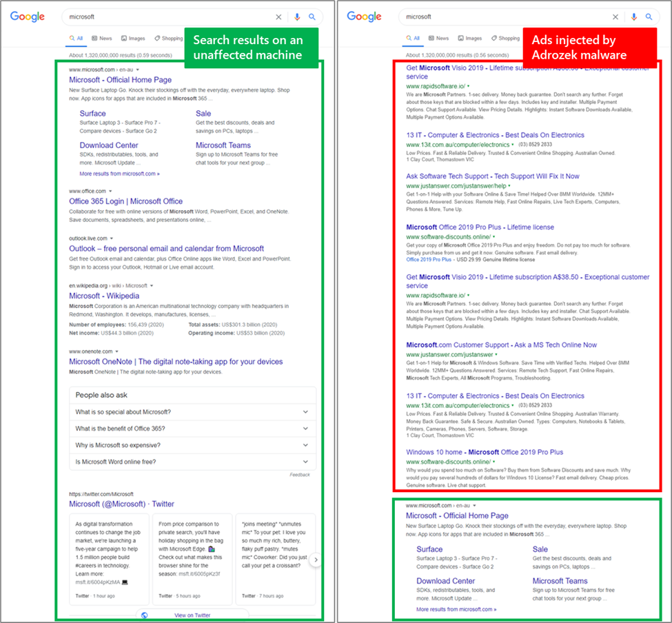672x623 pixels.
Task: Click the Google logo on the left panel
Action: pyautogui.click(x=28, y=17)
